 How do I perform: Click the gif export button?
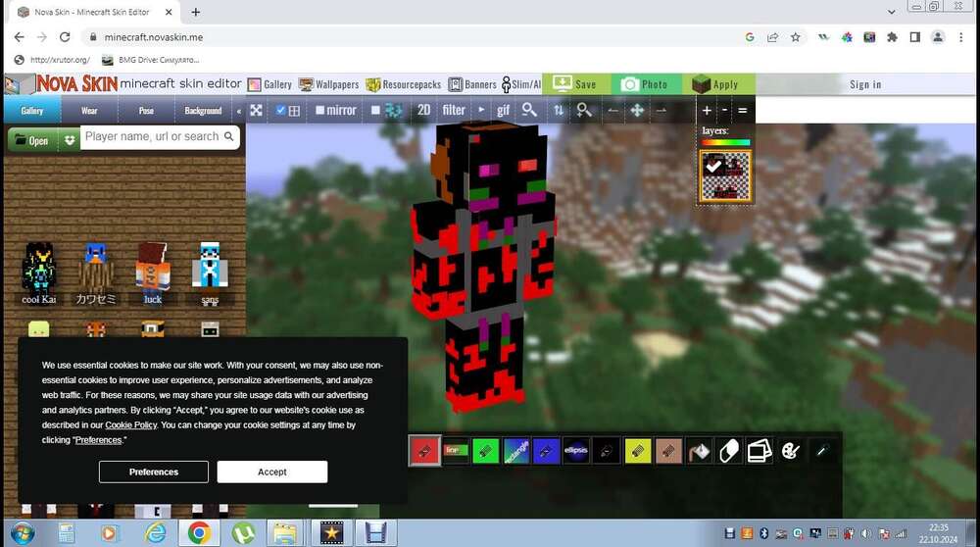[503, 111]
